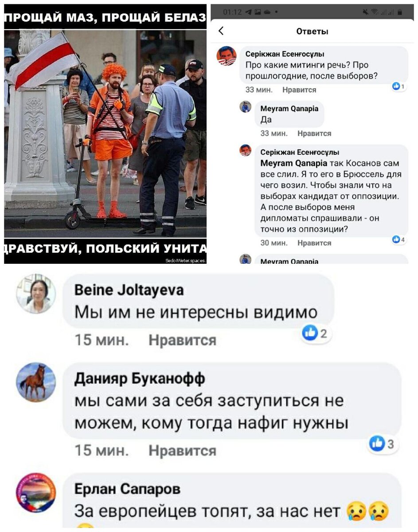Open the name Beine Joltayeva
The height and width of the screenshot is (532, 418).
129,290
